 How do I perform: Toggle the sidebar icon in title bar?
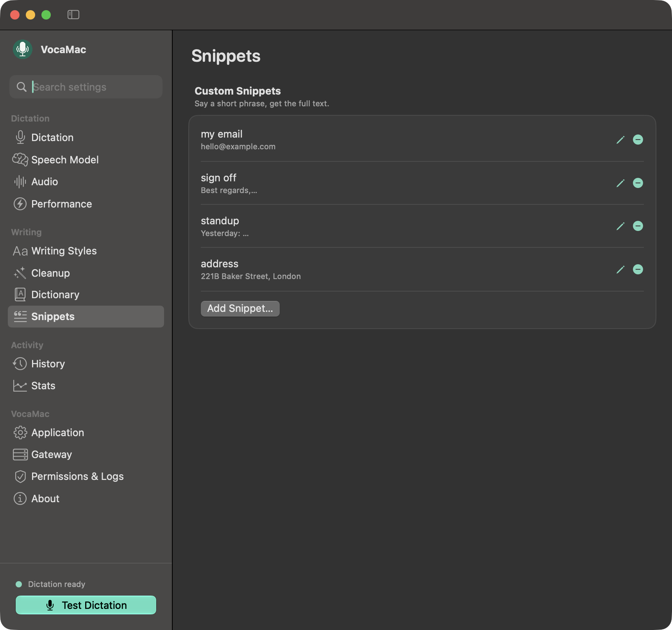pos(73,15)
